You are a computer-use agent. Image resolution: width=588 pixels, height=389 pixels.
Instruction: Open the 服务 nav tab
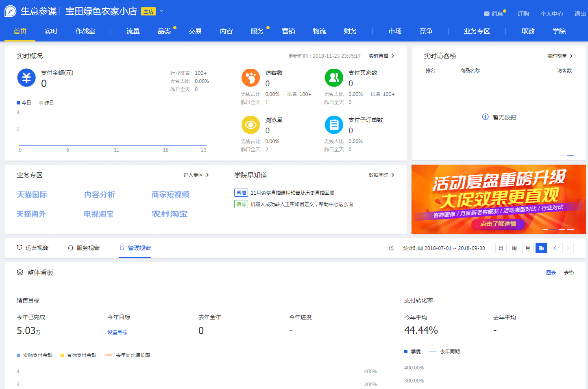(257, 31)
